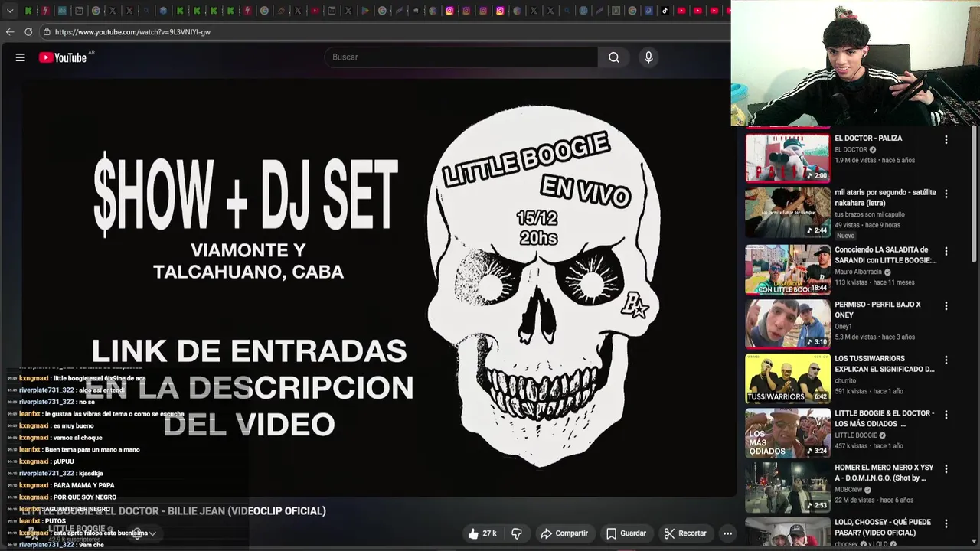Click channel name churrito

(845, 380)
